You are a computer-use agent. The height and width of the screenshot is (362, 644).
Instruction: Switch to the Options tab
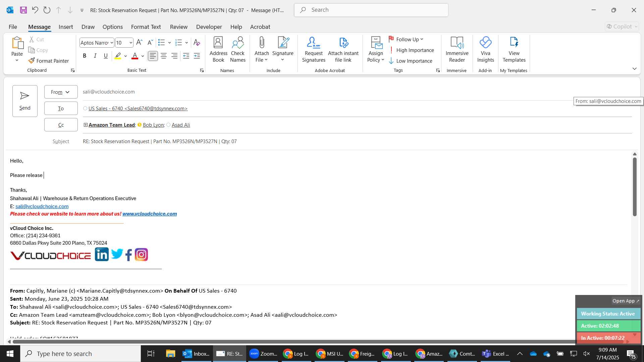tap(112, 27)
